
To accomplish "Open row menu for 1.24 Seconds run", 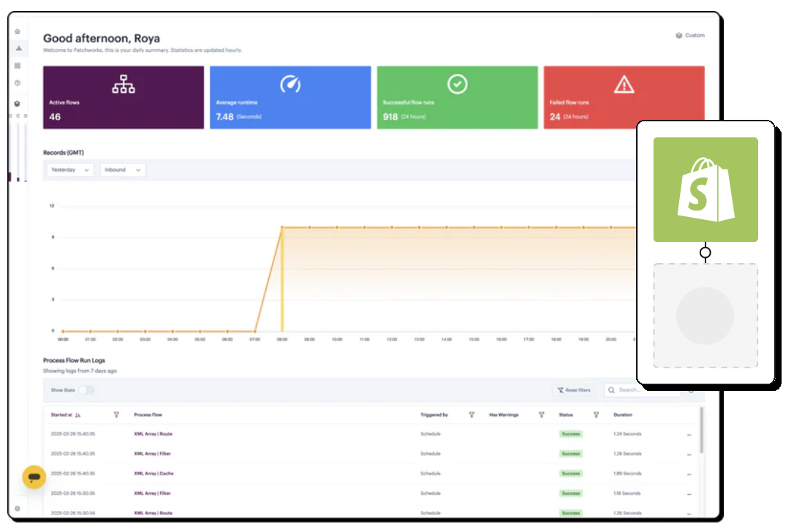I will tap(689, 435).
